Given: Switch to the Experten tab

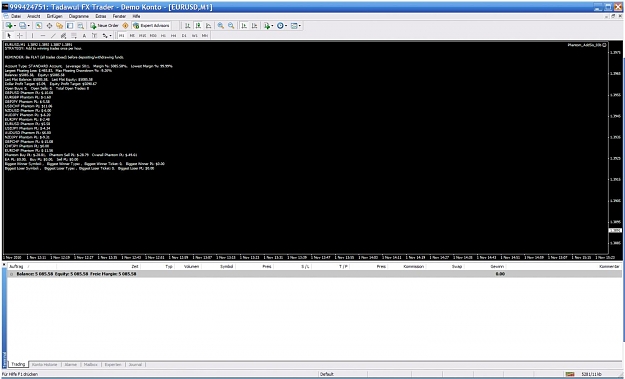Looking at the screenshot, I should [113, 364].
